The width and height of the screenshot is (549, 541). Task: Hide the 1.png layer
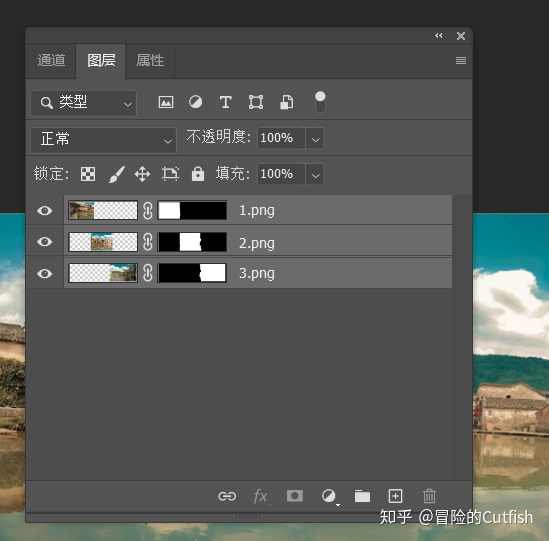[x=44, y=210]
